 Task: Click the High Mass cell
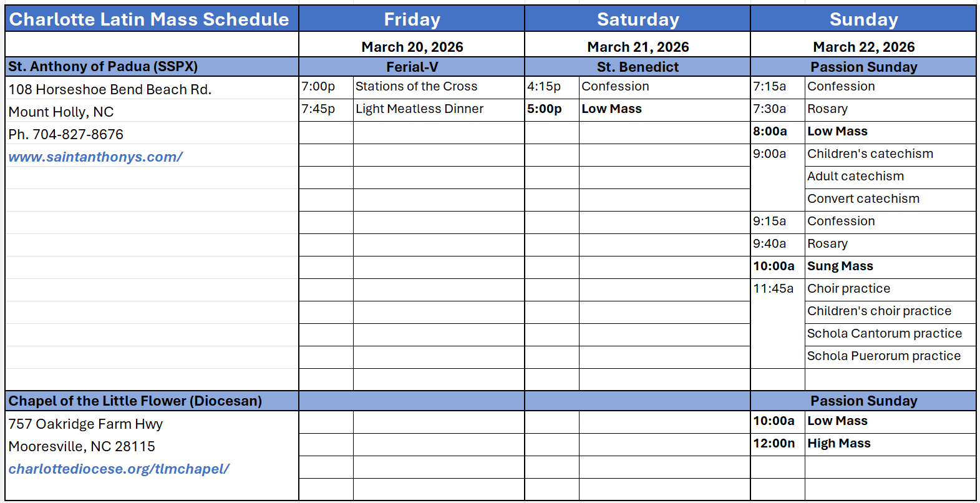(x=838, y=444)
